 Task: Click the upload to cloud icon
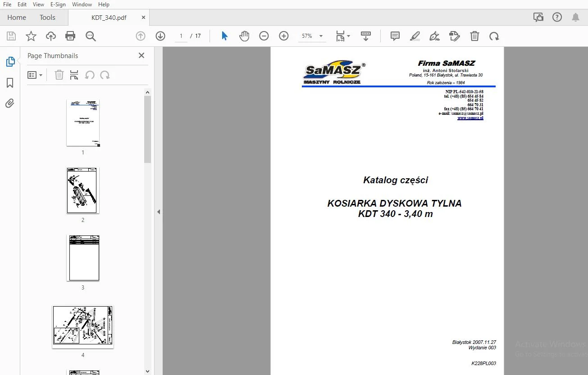coord(51,36)
